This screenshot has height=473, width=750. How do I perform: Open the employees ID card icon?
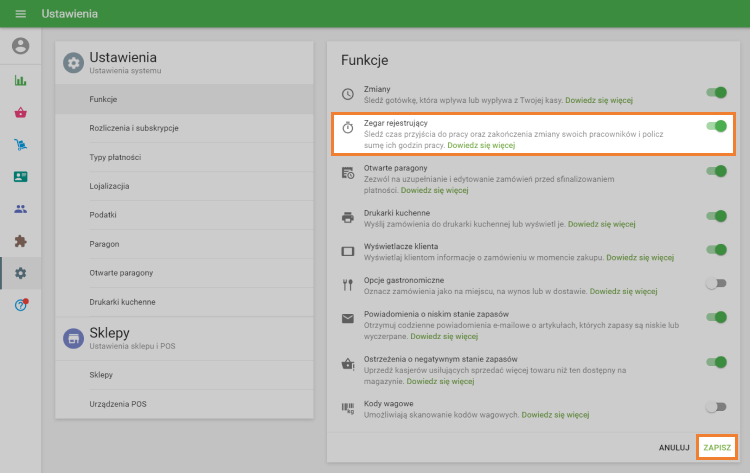[x=20, y=177]
